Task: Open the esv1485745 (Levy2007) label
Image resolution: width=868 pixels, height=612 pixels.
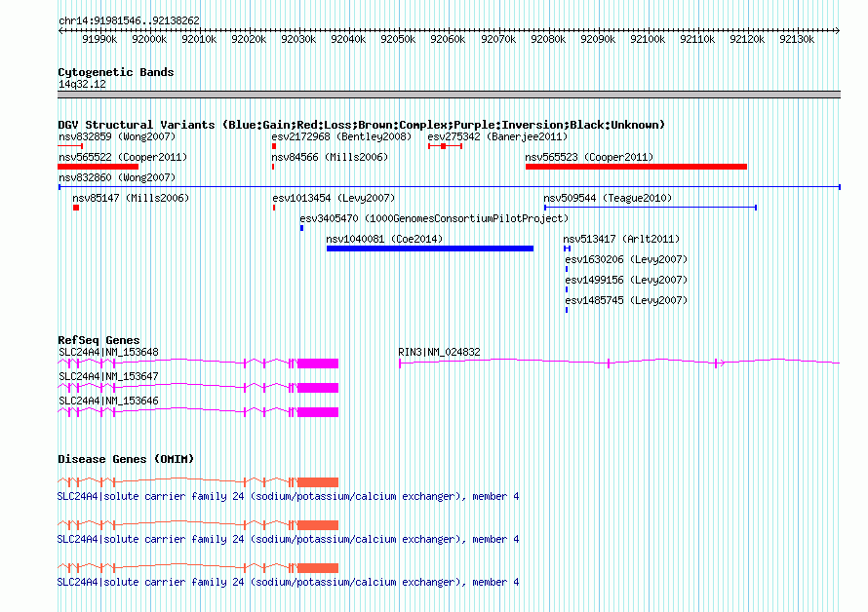Action: pyautogui.click(x=626, y=300)
